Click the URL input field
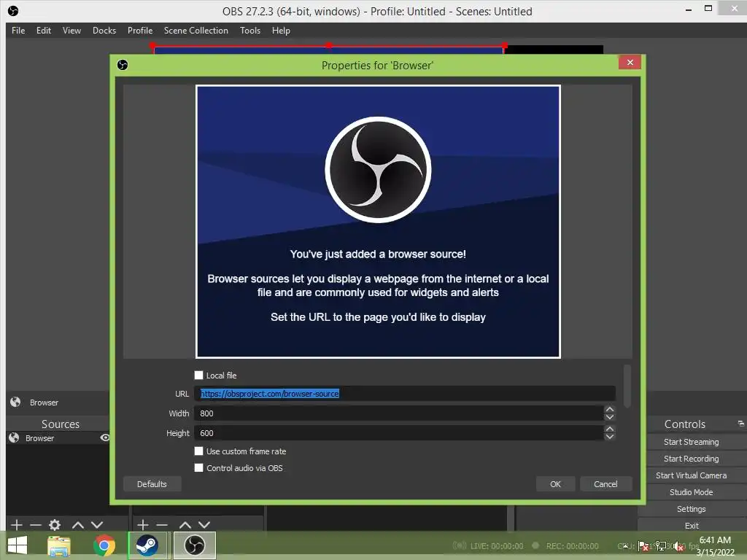 pos(404,394)
